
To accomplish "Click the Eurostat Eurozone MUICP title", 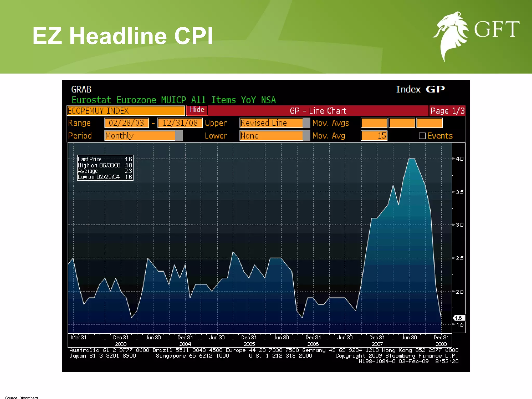I will [x=174, y=100].
